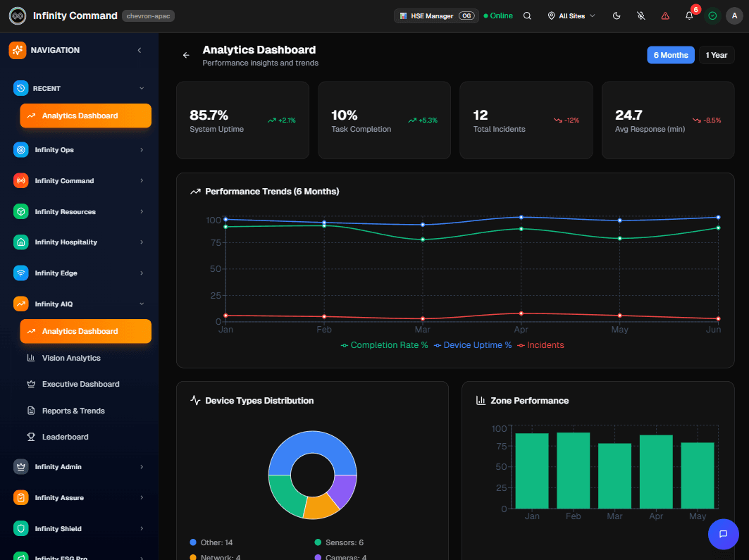The image size is (749, 560).
Task: Click the chevron-apac tenant badge
Action: click(x=148, y=15)
